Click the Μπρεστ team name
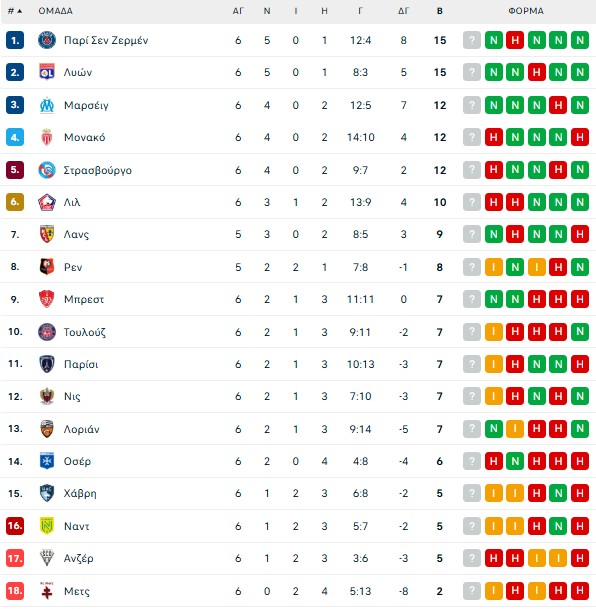The height and width of the screenshot is (609, 596). pos(84,299)
